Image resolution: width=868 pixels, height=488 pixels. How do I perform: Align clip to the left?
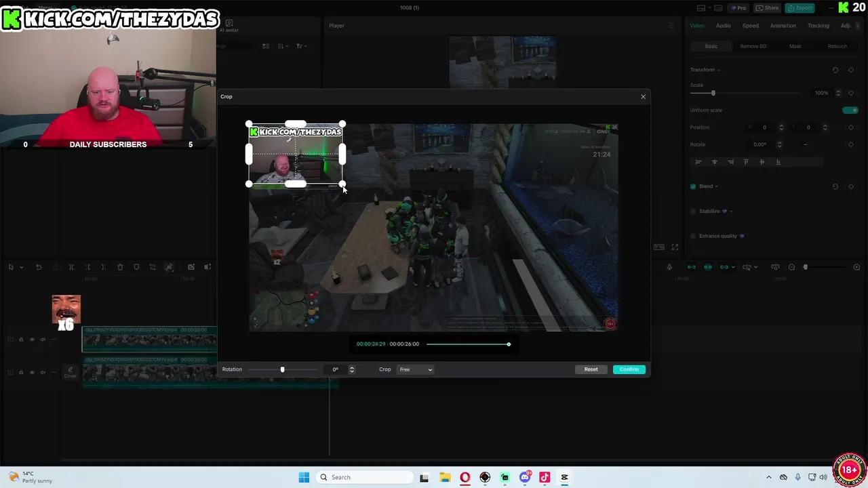698,162
